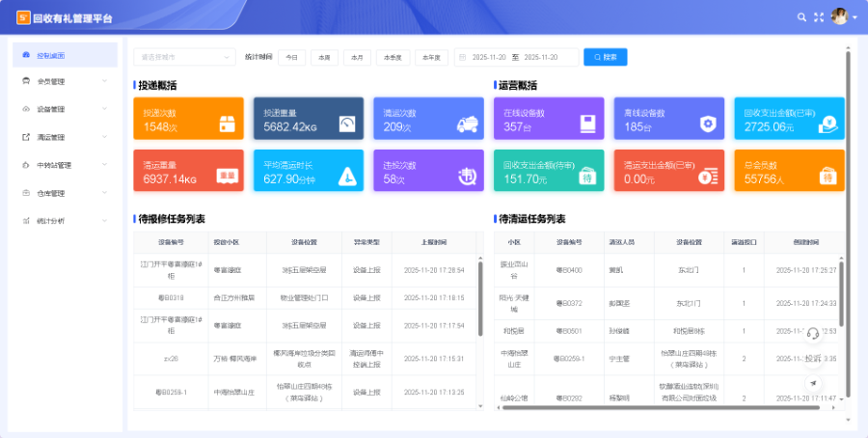Viewport: 868px width, 438px height.
Task: Expand the 仓库管理 chevron
Action: click(104, 193)
